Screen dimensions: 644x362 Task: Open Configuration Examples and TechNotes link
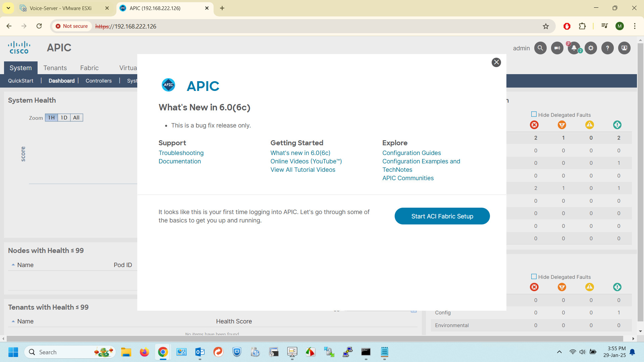(x=421, y=165)
